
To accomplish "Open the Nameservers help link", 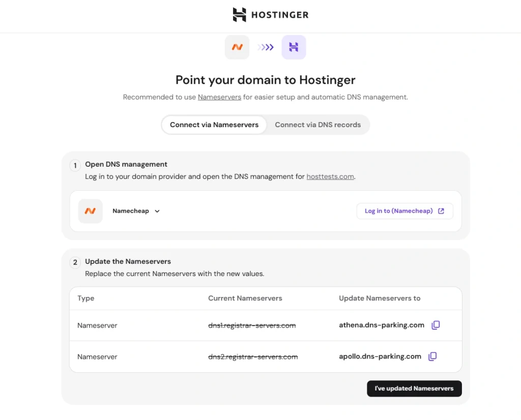I will [x=219, y=97].
